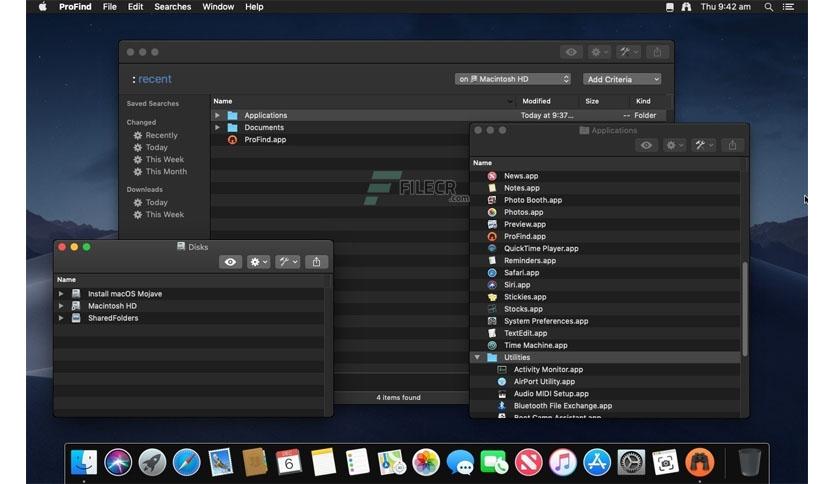Expand the Documents folder row
Viewport: 836px width, 484px height.
[217, 127]
